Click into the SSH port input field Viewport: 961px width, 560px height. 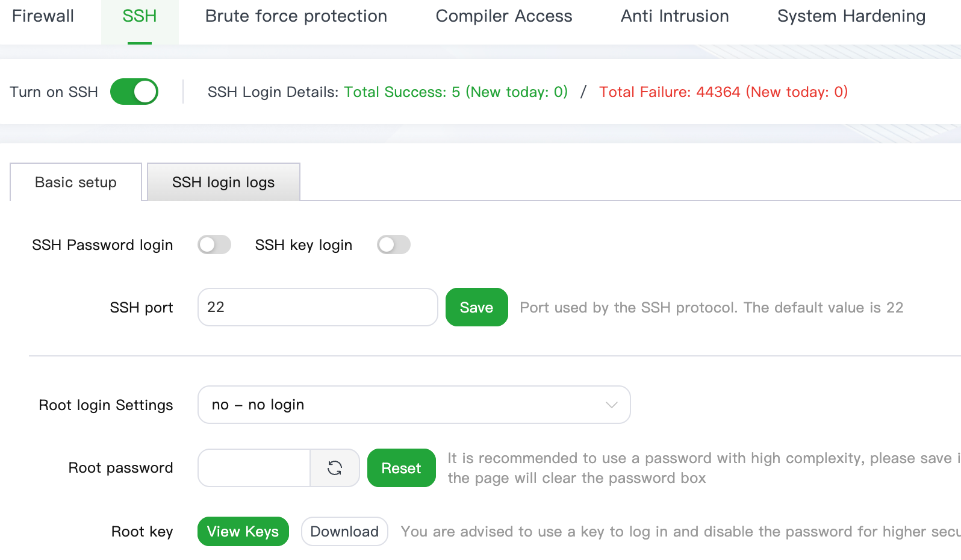[x=317, y=307]
